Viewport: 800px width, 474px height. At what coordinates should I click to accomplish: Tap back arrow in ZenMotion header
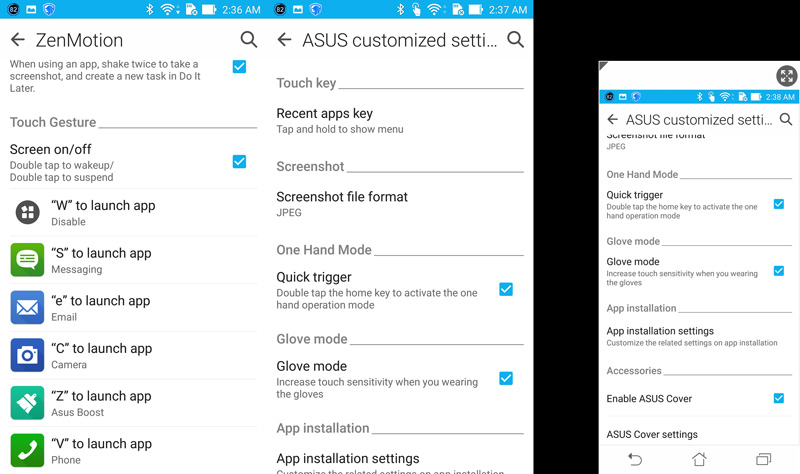18,40
